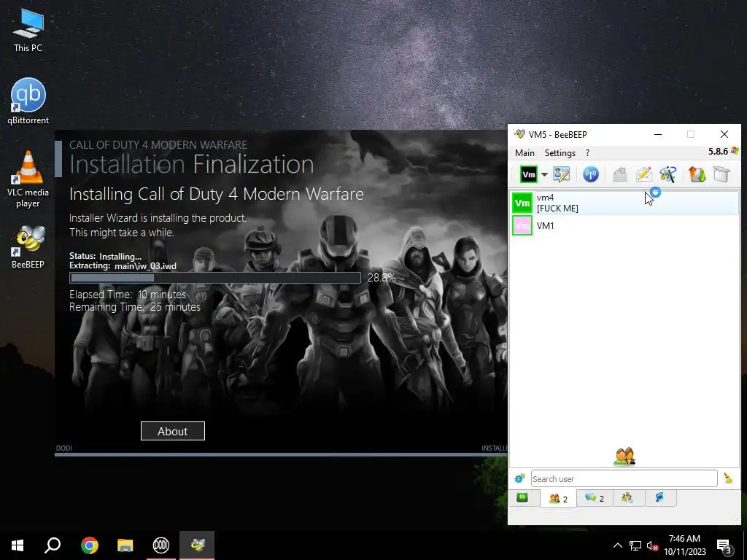Switch to the green home tab in BeeBEEP
The width and height of the screenshot is (747, 560).
point(522,497)
